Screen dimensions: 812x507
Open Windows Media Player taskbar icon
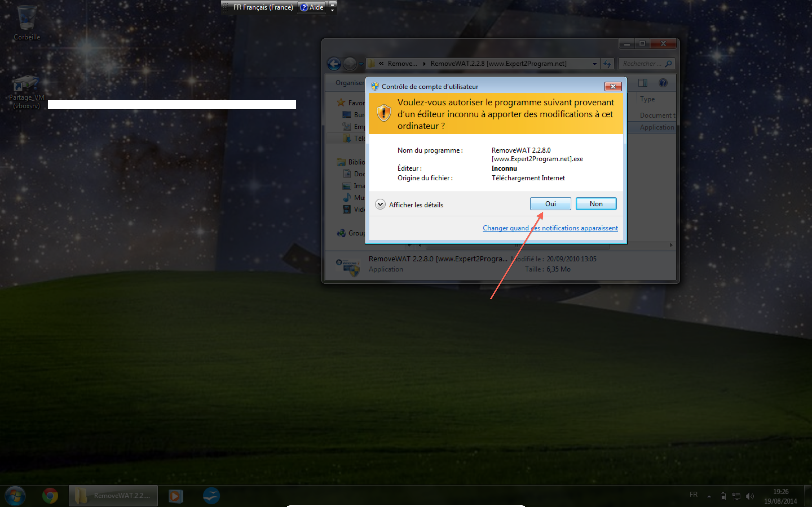[175, 496]
